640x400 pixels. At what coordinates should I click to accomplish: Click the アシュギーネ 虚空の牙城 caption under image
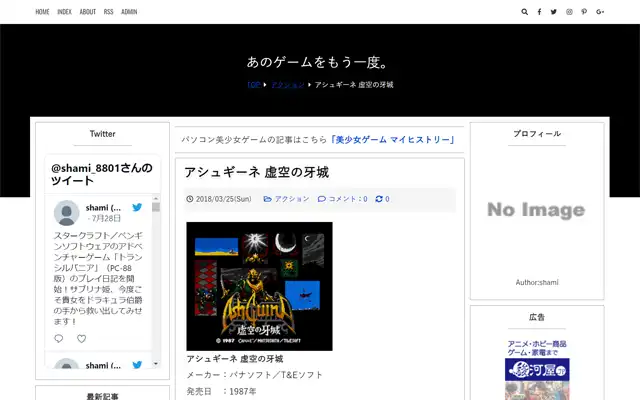[235, 359]
